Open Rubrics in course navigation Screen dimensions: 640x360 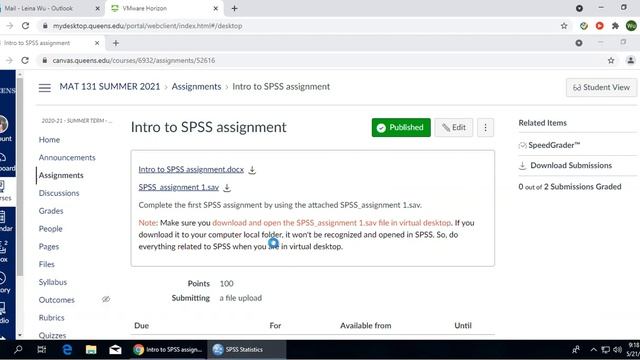click(51, 318)
